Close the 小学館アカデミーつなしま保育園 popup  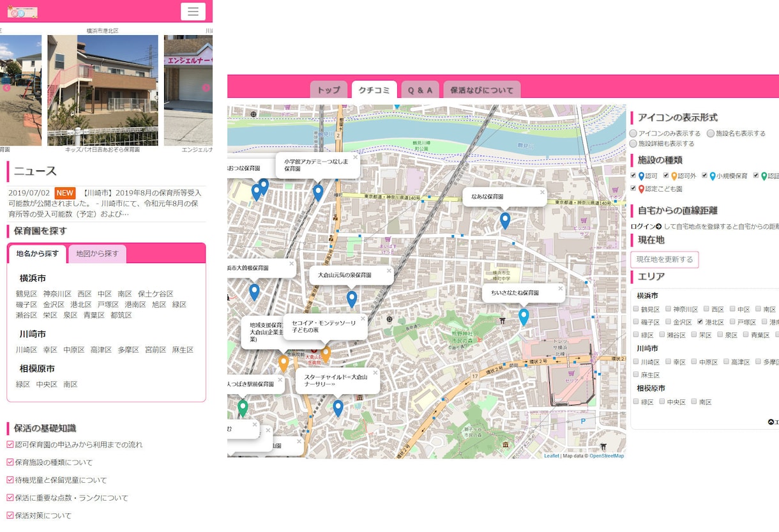355,158
